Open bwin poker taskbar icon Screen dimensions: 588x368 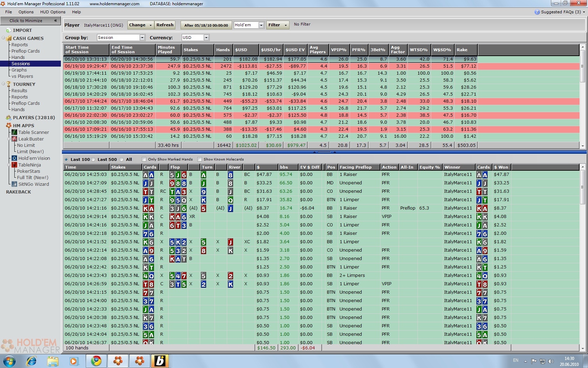pos(160,361)
